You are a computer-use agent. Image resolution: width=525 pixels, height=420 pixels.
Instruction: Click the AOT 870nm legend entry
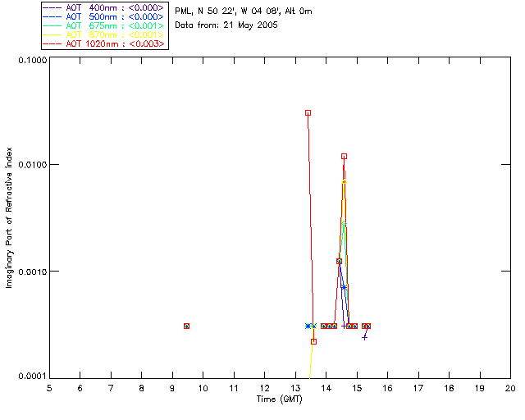coord(104,34)
